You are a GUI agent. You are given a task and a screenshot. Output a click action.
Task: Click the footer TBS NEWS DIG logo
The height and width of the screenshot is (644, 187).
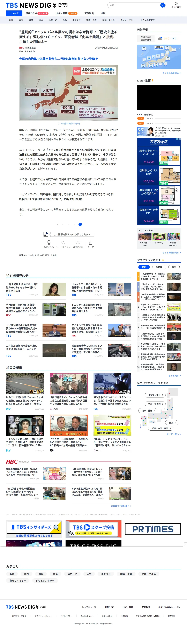click(26, 607)
